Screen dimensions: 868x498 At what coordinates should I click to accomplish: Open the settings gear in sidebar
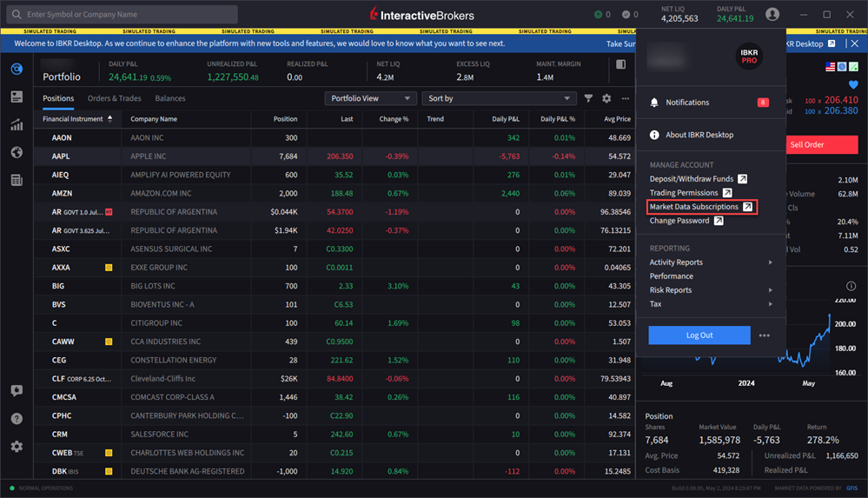pyautogui.click(x=17, y=447)
